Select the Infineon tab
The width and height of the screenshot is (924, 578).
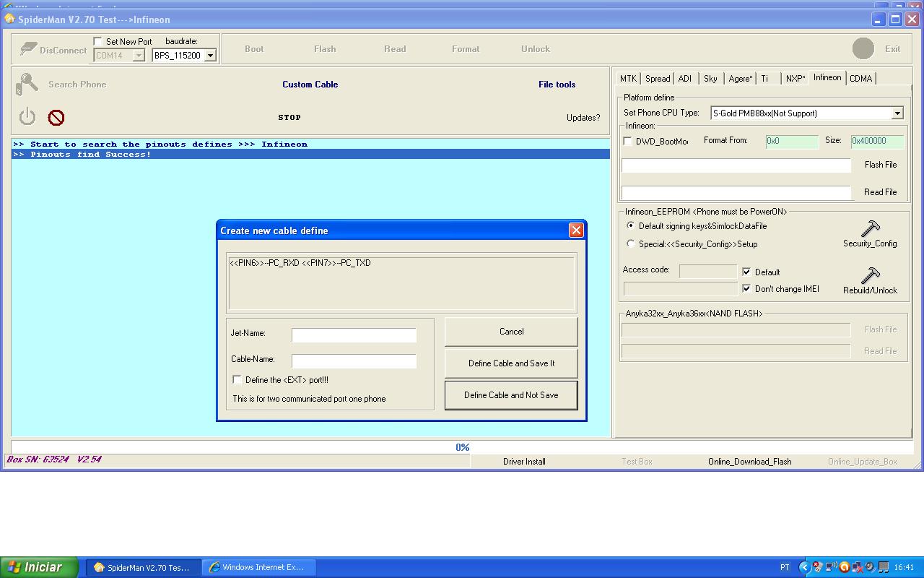pyautogui.click(x=827, y=77)
